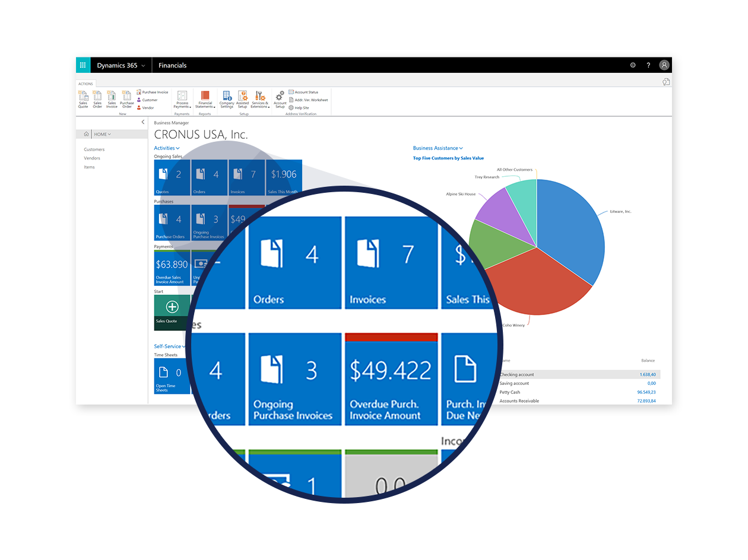Add a new Vendor from the ribbon
The height and width of the screenshot is (560, 748).
pyautogui.click(x=145, y=107)
